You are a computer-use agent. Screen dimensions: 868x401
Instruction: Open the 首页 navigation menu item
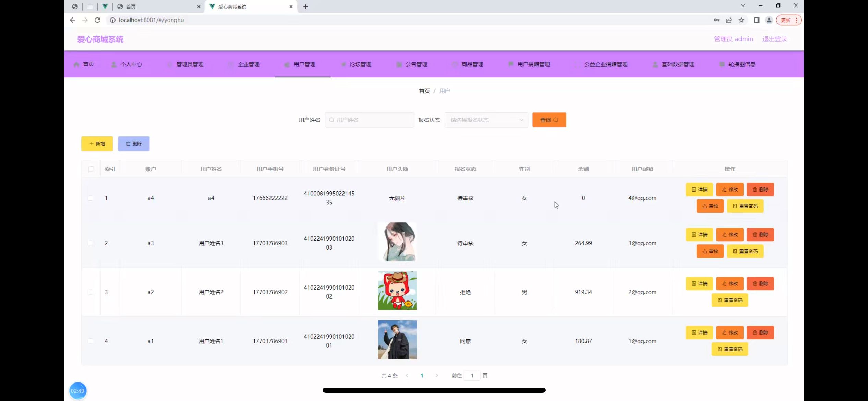coord(84,64)
